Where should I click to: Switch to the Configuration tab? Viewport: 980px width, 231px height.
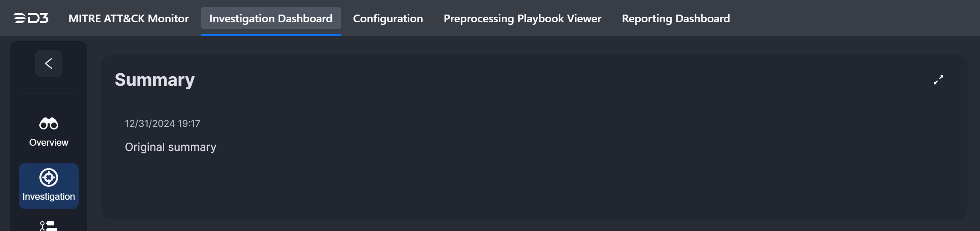click(388, 18)
